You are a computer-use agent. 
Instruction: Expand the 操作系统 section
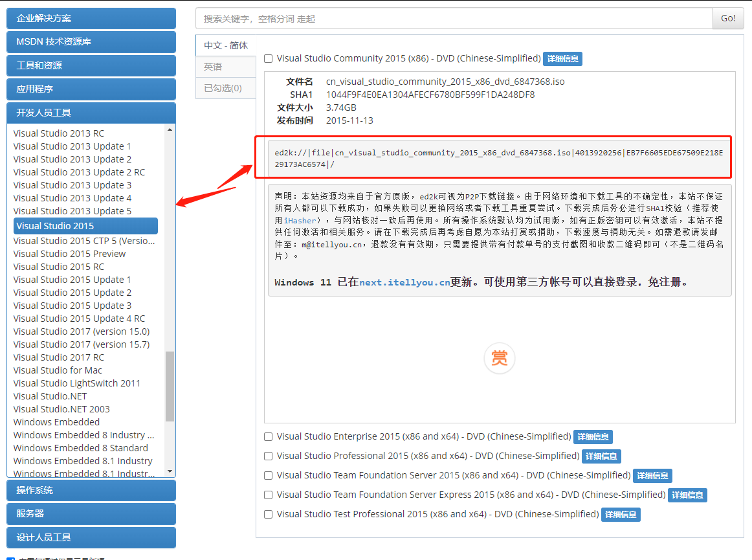click(91, 491)
